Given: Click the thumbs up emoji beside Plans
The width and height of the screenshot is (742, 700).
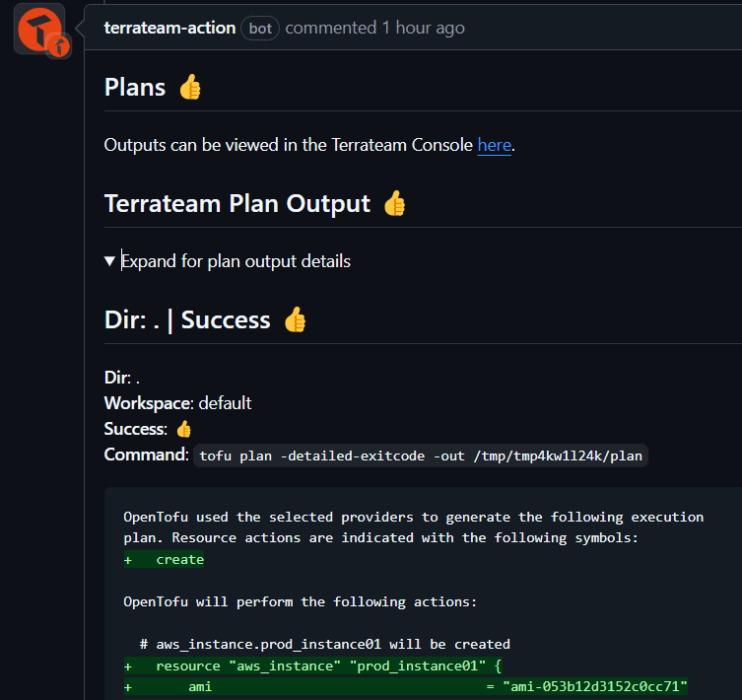Looking at the screenshot, I should click(190, 87).
